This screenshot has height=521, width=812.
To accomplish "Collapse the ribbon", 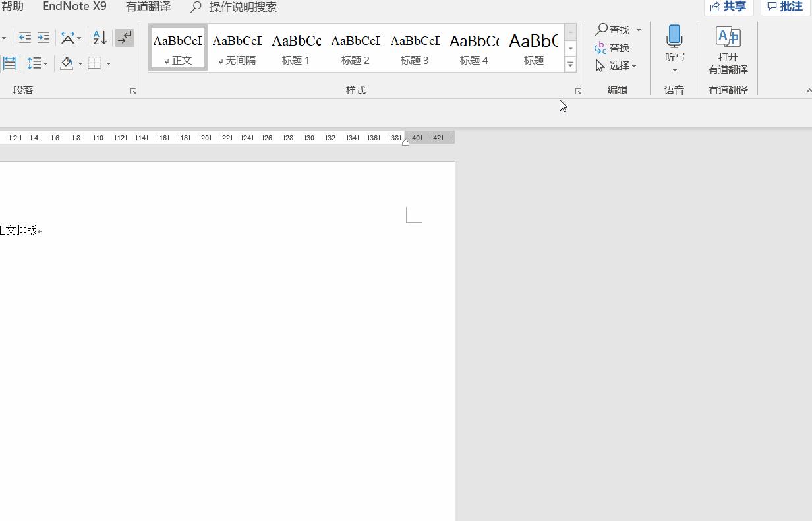I will coord(808,91).
